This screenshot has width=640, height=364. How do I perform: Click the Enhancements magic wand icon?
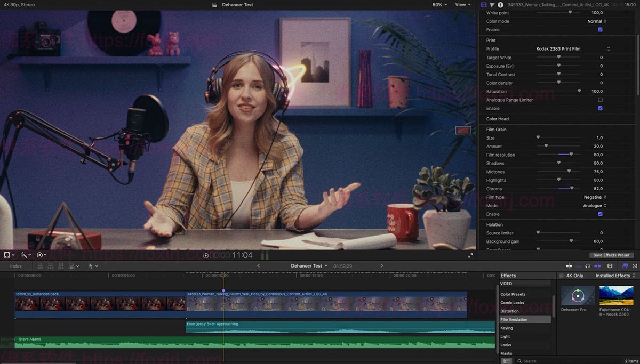pos(23,255)
